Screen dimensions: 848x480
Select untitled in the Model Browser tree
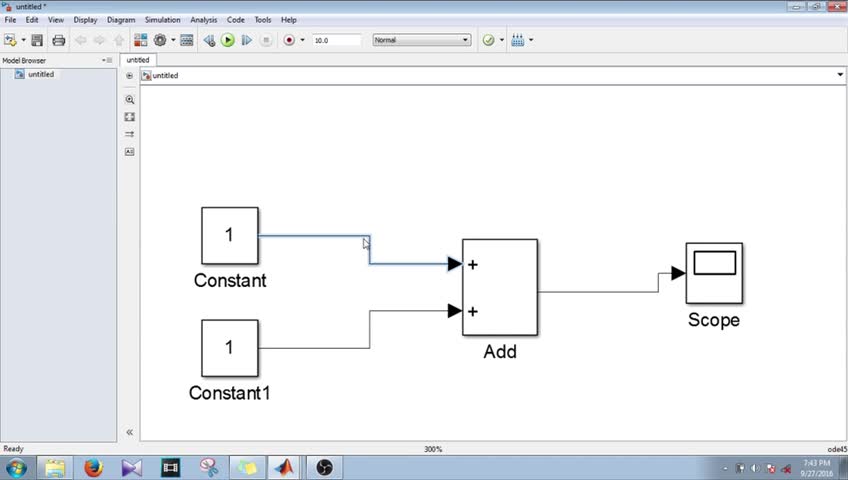(x=41, y=74)
